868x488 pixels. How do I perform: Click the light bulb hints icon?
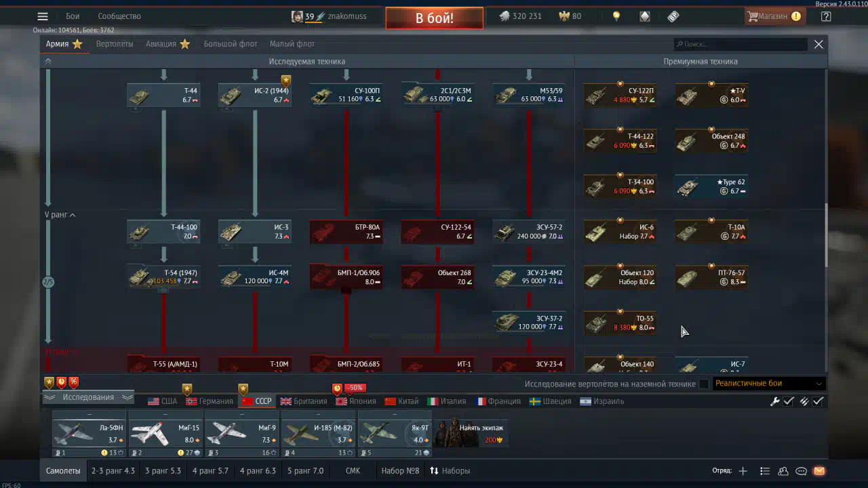click(616, 16)
